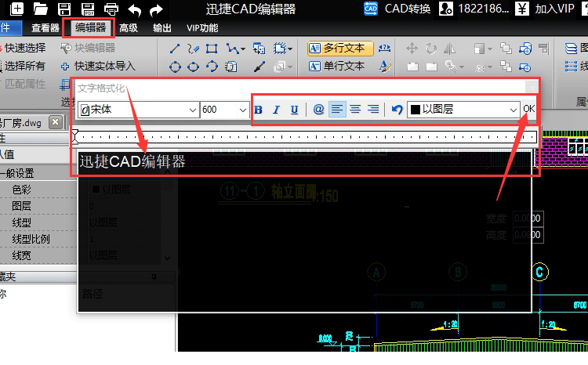The width and height of the screenshot is (588, 365).
Task: Click the New file icon
Action: tap(16, 9)
